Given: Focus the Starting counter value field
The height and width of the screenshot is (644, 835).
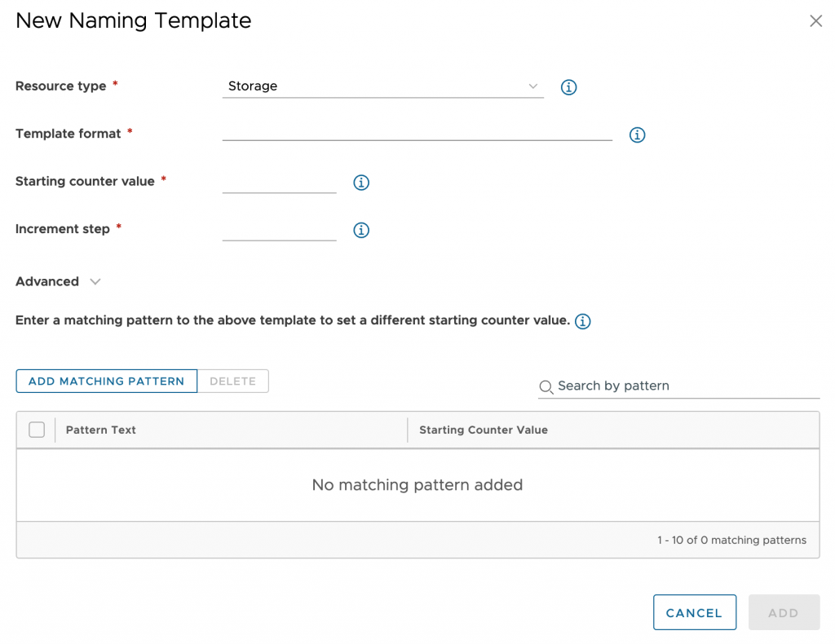Looking at the screenshot, I should pos(279,182).
